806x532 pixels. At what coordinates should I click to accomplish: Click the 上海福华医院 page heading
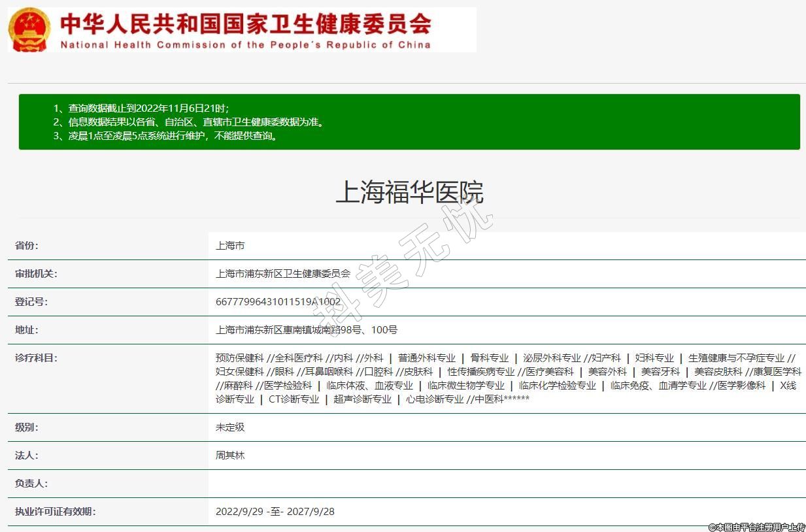(409, 193)
